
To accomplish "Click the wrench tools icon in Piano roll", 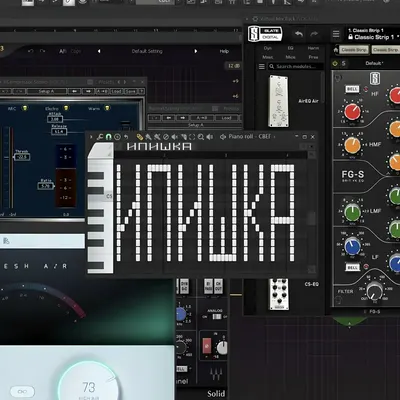I will tap(100, 137).
